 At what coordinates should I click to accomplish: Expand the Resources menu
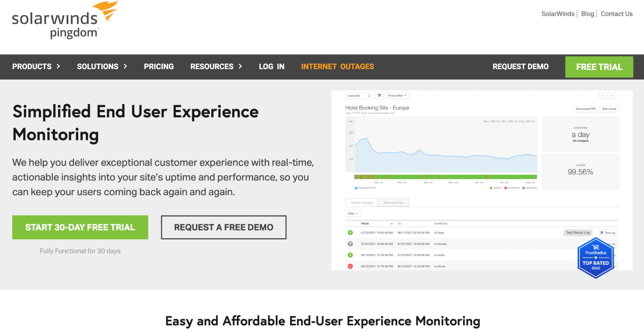pyautogui.click(x=216, y=67)
